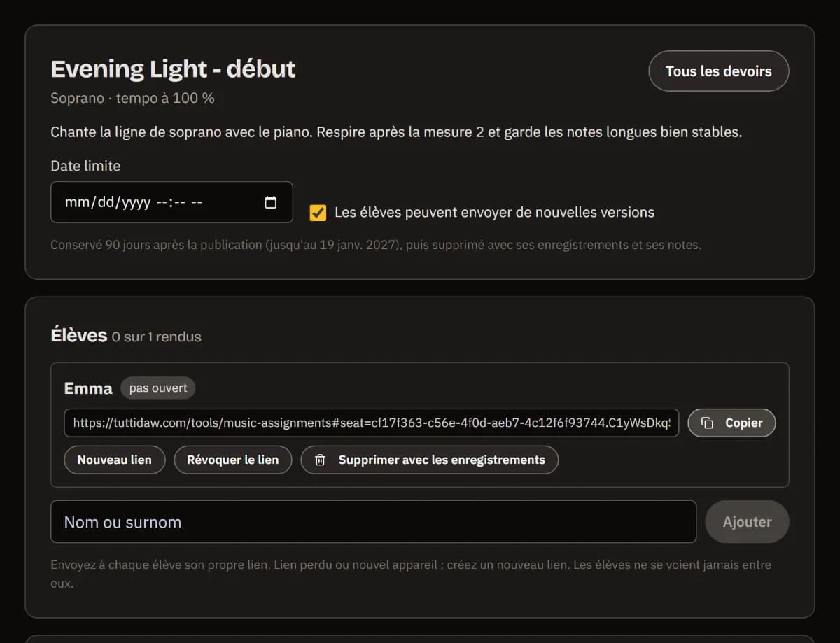Click the Soprano tempo à 100 % subtitle

point(132,98)
